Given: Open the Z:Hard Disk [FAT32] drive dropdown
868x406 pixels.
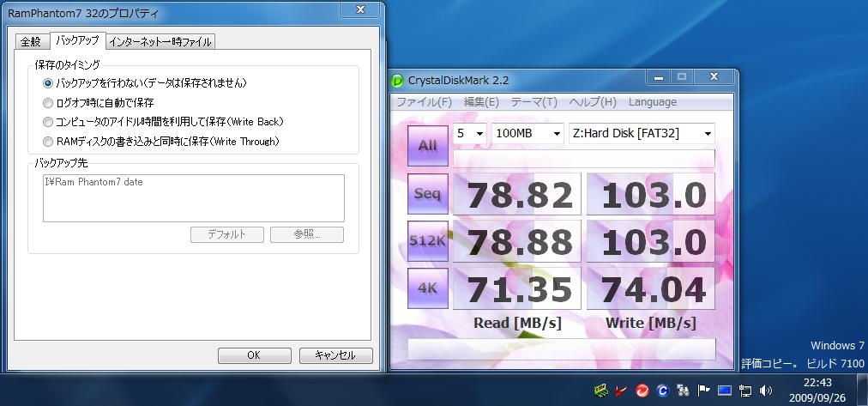Looking at the screenshot, I should click(x=642, y=134).
